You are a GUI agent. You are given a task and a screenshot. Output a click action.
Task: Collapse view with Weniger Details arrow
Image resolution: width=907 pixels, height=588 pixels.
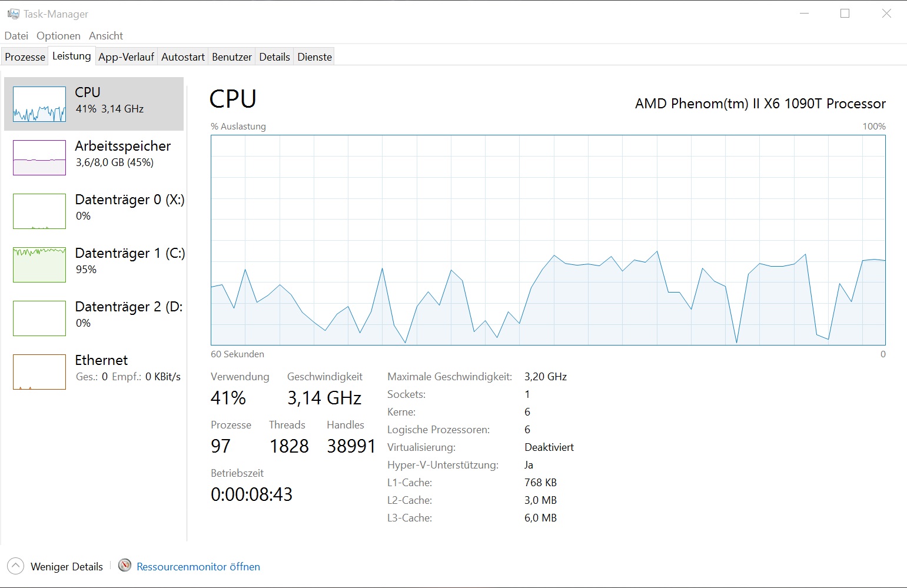[x=16, y=566]
